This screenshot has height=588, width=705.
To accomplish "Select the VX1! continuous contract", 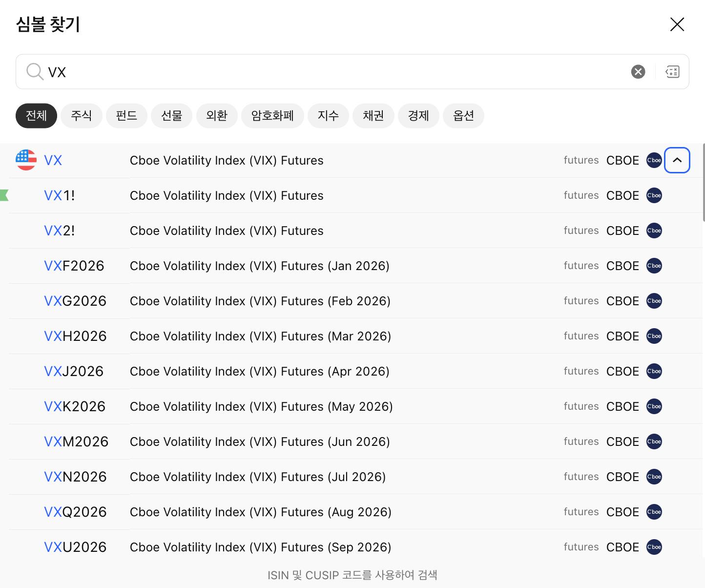I will point(355,195).
